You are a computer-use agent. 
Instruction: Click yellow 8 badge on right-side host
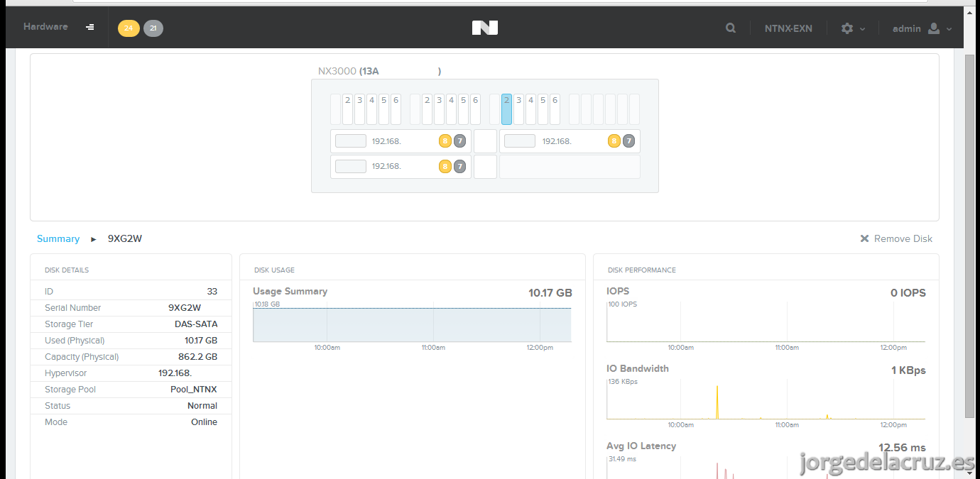point(614,141)
